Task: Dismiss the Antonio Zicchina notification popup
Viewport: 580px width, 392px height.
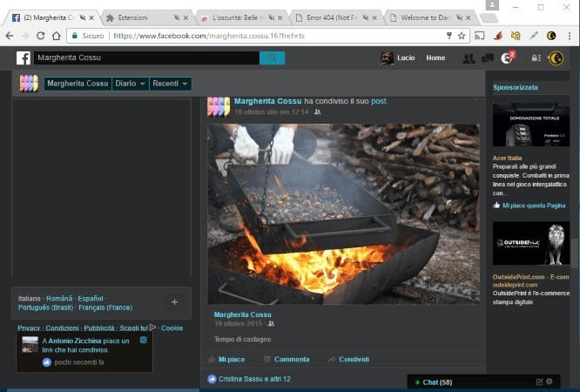Action: tap(144, 339)
